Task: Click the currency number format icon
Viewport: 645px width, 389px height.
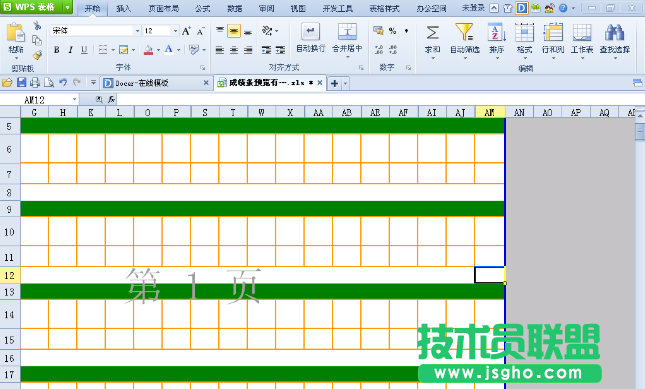Action: point(378,30)
